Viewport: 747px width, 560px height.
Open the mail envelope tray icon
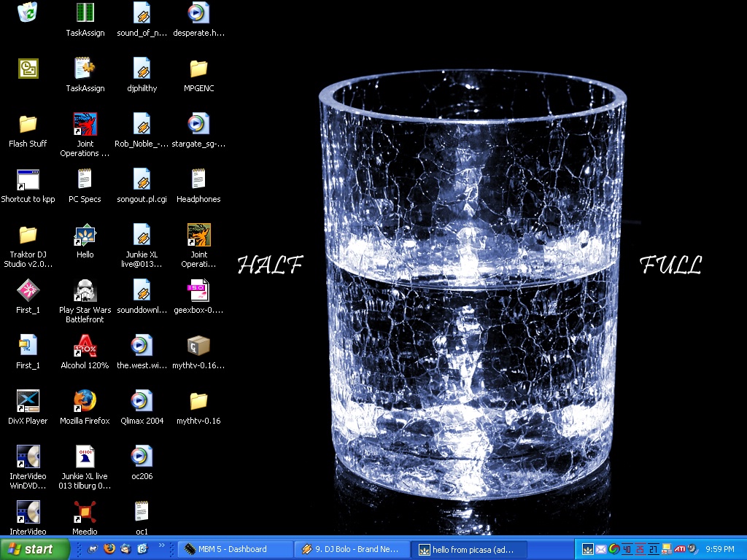[x=601, y=550]
